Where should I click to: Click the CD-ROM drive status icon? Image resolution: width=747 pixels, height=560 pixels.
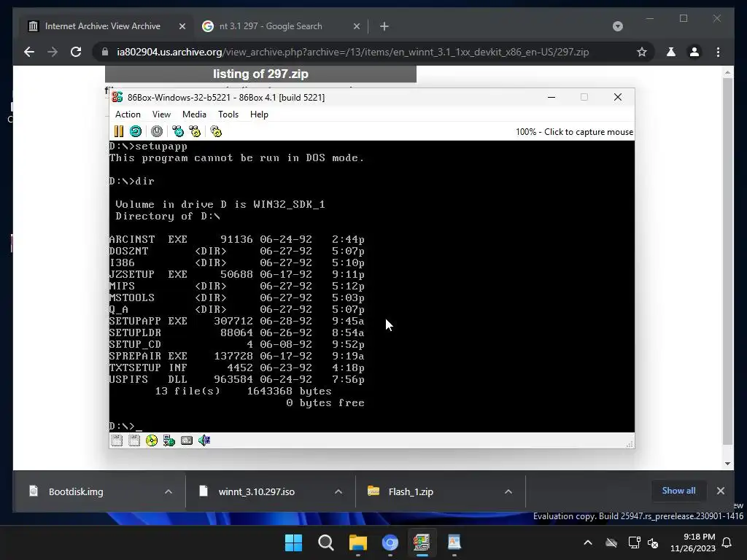(152, 440)
